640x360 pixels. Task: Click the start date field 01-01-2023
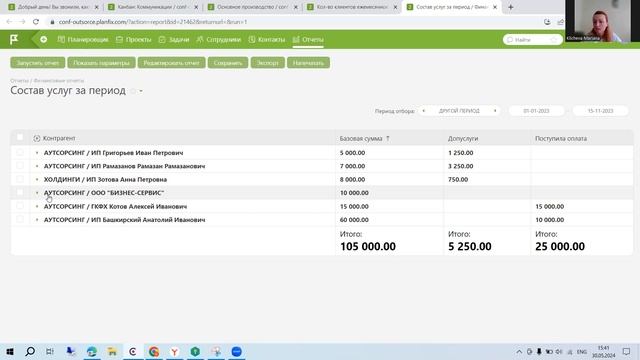[536, 111]
